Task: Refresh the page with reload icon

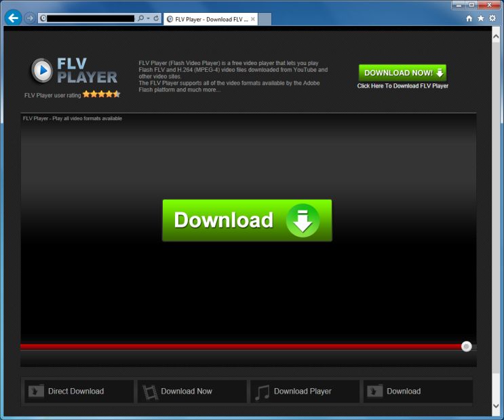Action: [156, 18]
